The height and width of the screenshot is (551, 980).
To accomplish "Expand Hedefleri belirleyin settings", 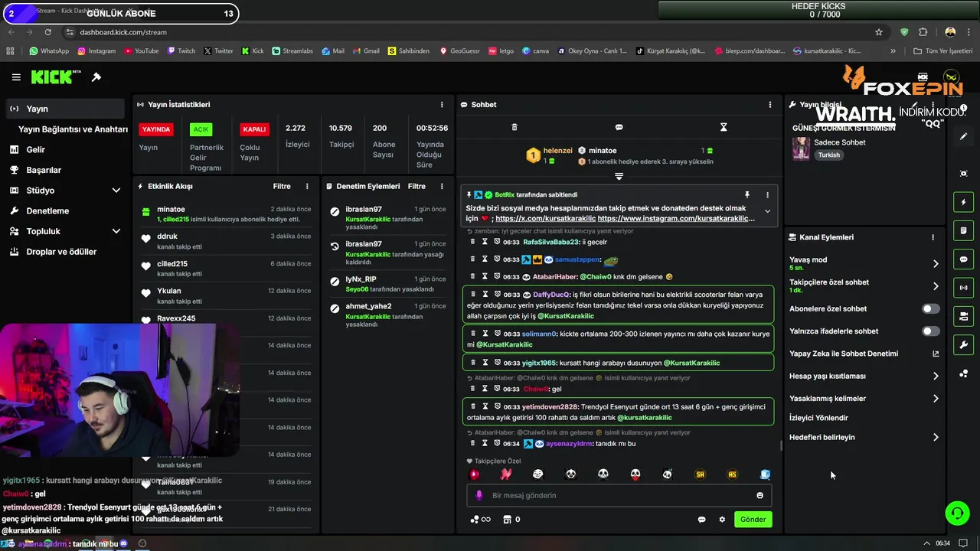I will tap(936, 437).
